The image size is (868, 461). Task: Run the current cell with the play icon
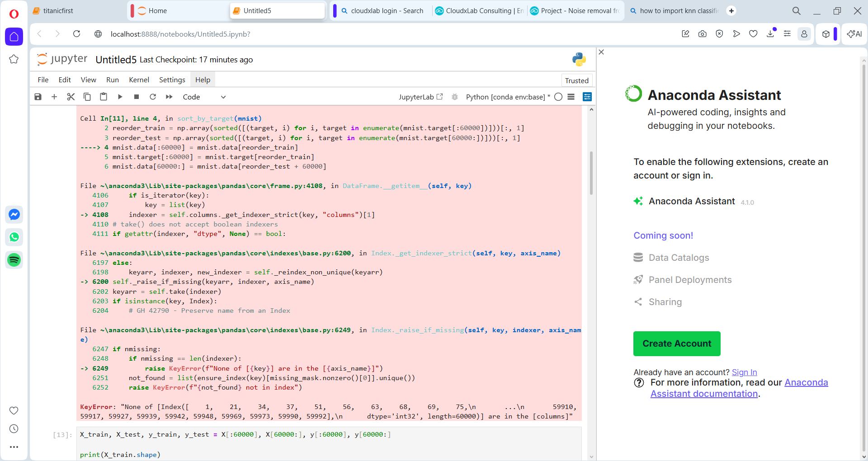(120, 97)
